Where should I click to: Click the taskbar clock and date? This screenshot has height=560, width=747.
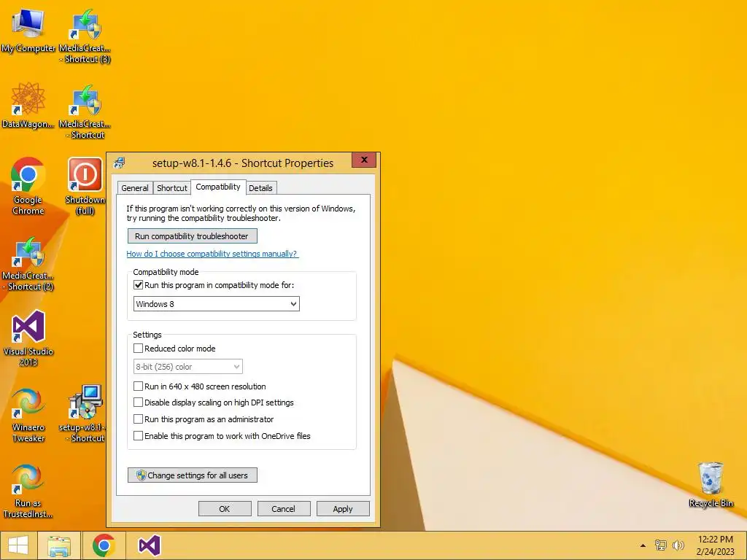coord(715,545)
